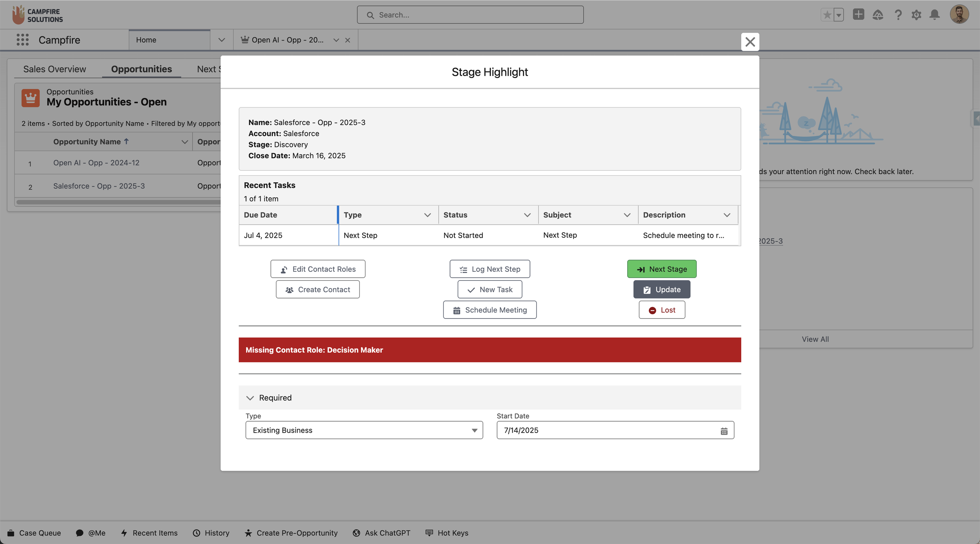Open Status column dropdown menu
Image resolution: width=980 pixels, height=544 pixels.
click(x=527, y=215)
